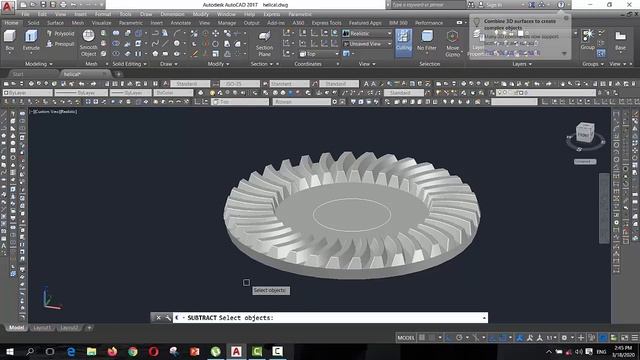Expand the Draw panel
Image resolution: width=640 pixels, height=360 pixels.
[169, 64]
